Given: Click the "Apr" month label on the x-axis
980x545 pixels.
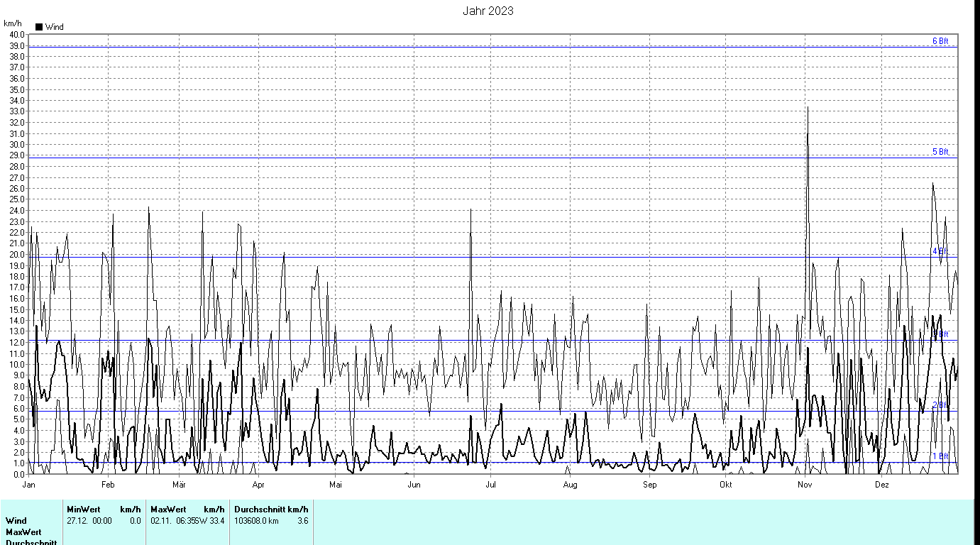Looking at the screenshot, I should 258,485.
